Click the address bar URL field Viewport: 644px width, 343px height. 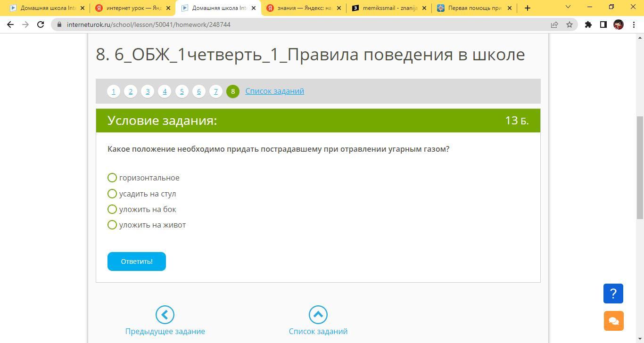pyautogui.click(x=302, y=24)
